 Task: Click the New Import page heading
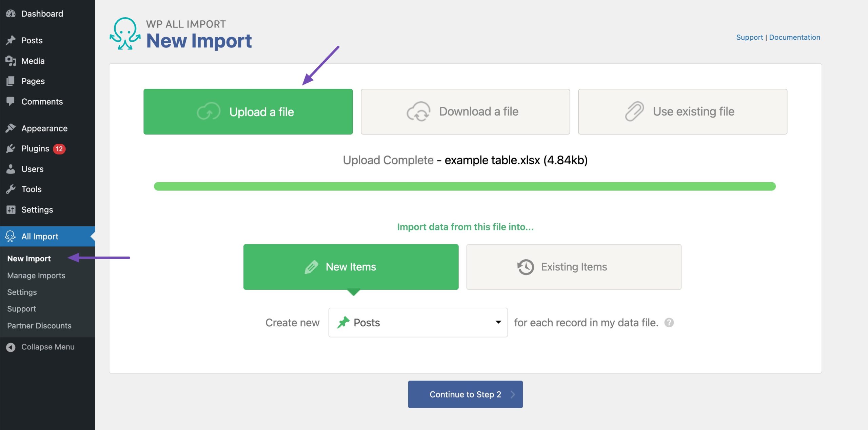199,41
